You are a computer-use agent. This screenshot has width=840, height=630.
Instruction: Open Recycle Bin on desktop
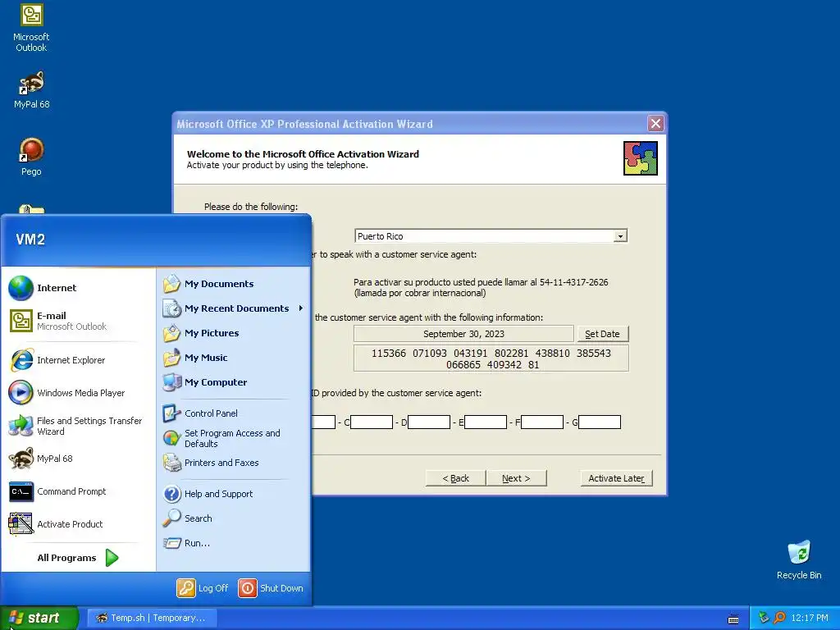coord(798,559)
